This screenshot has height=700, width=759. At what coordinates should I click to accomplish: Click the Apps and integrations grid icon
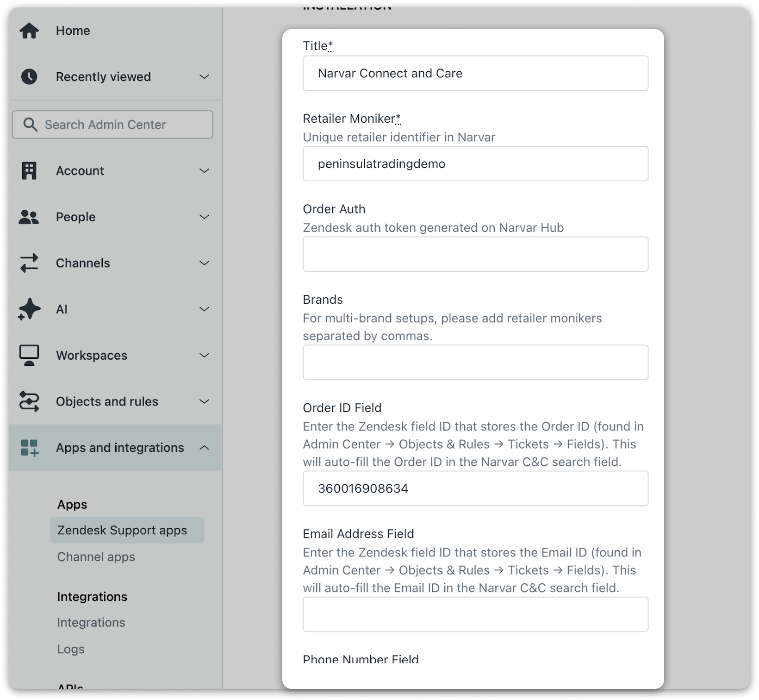pyautogui.click(x=30, y=448)
